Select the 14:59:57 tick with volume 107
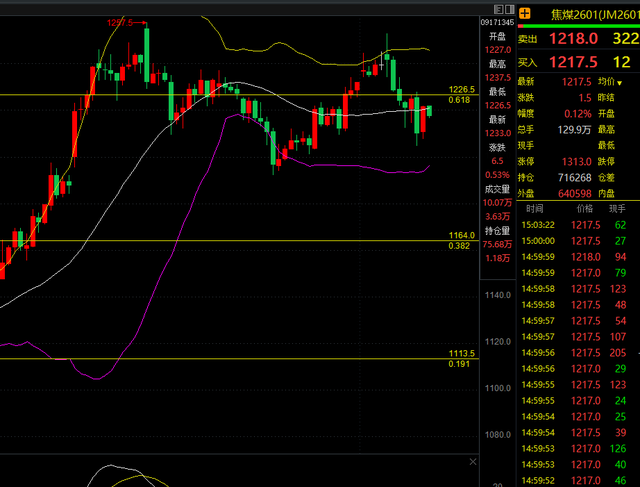The height and width of the screenshot is (487, 640). [x=578, y=337]
